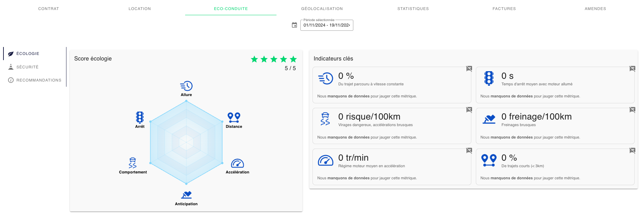
Task: Click the comment-off icon on the trajets courts card
Action: pos(632,151)
